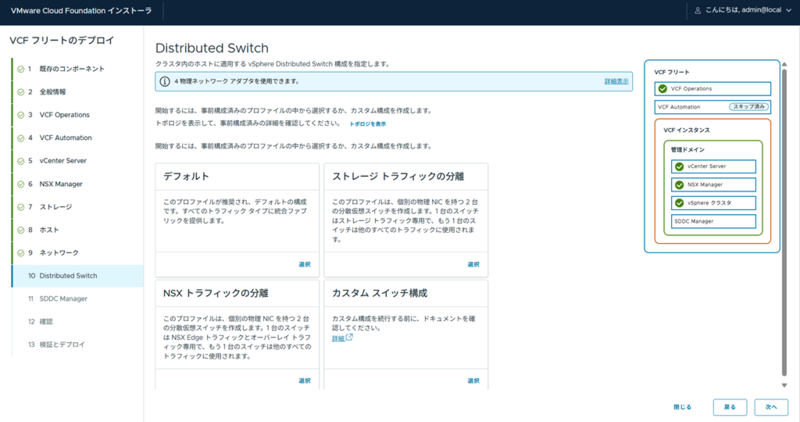Go to step 4 VCF Automation
This screenshot has height=422, width=800.
66,138
